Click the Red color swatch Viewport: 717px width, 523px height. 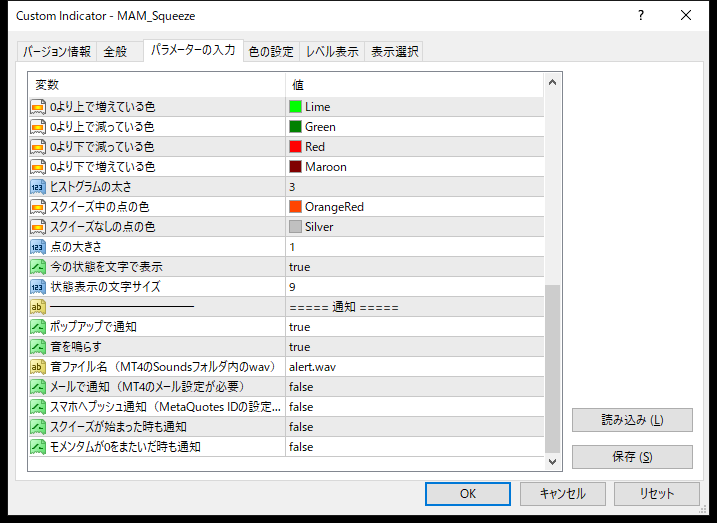pyautogui.click(x=295, y=147)
